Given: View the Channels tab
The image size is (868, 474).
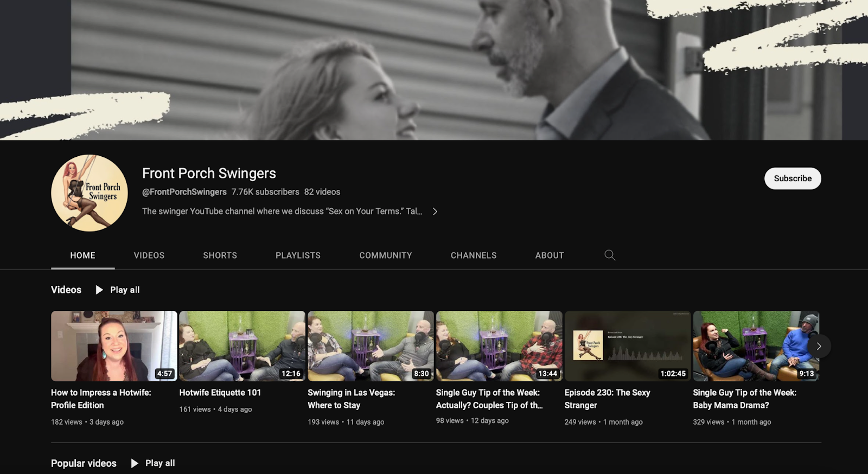Looking at the screenshot, I should click(x=474, y=255).
